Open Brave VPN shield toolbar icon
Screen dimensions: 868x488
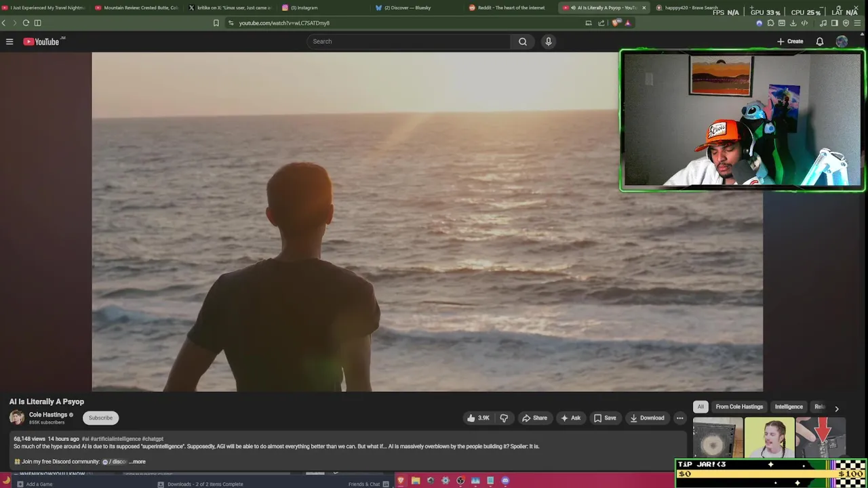pos(846,23)
